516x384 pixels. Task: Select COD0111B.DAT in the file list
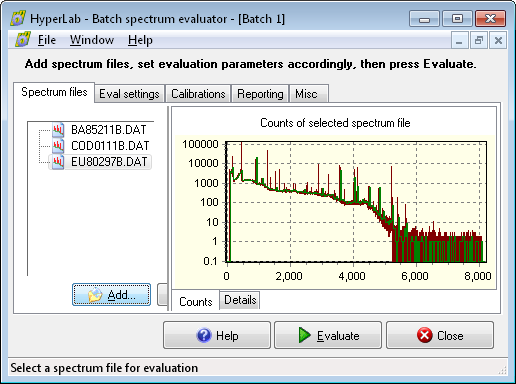[x=110, y=146]
